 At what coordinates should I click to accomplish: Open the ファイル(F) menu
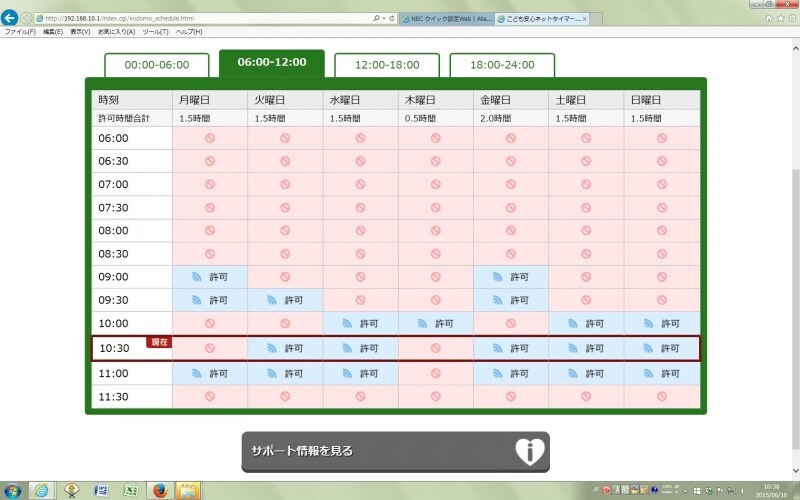click(20, 32)
